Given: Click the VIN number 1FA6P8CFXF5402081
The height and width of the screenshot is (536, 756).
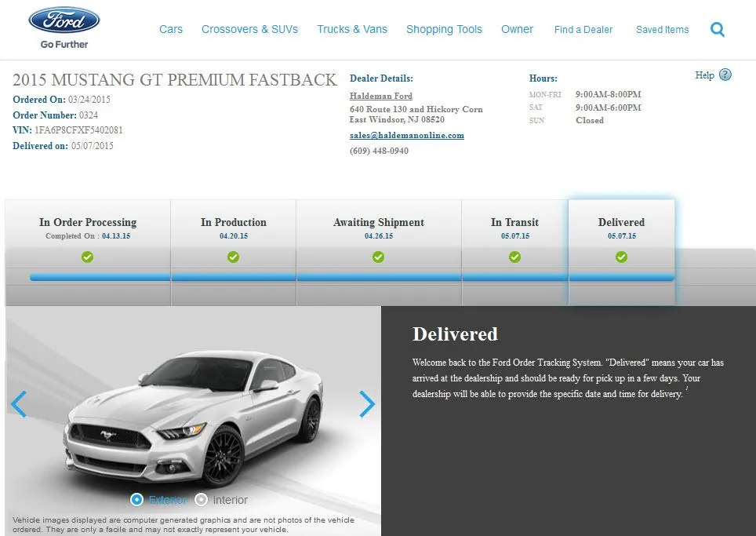Looking at the screenshot, I should pos(78,130).
